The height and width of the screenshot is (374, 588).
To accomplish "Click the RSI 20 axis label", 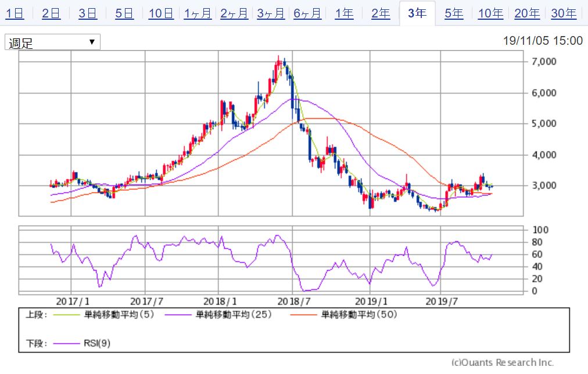I will click(x=537, y=279).
